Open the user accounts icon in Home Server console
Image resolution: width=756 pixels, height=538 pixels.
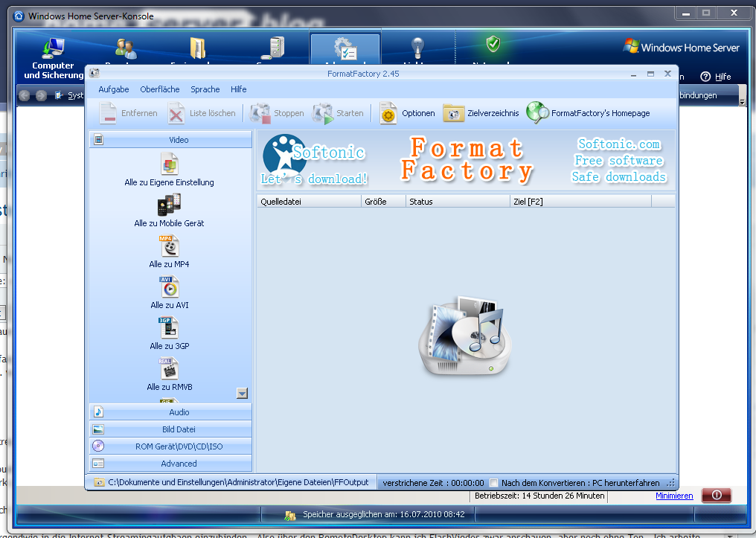point(126,48)
